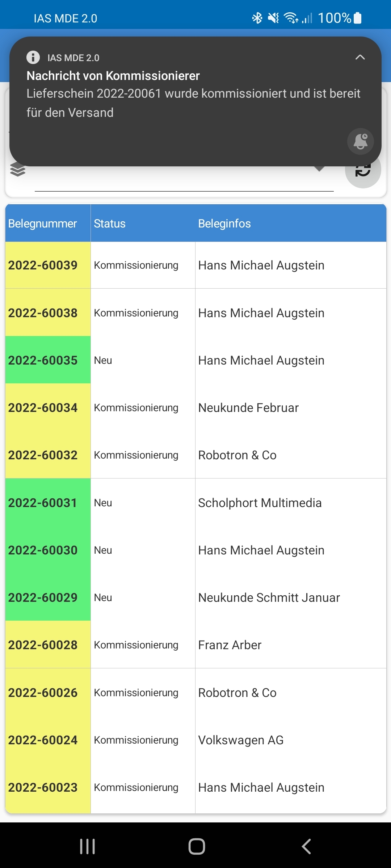Tap the notification snooze bell icon
Image resolution: width=391 pixels, height=868 pixels.
coord(360,141)
